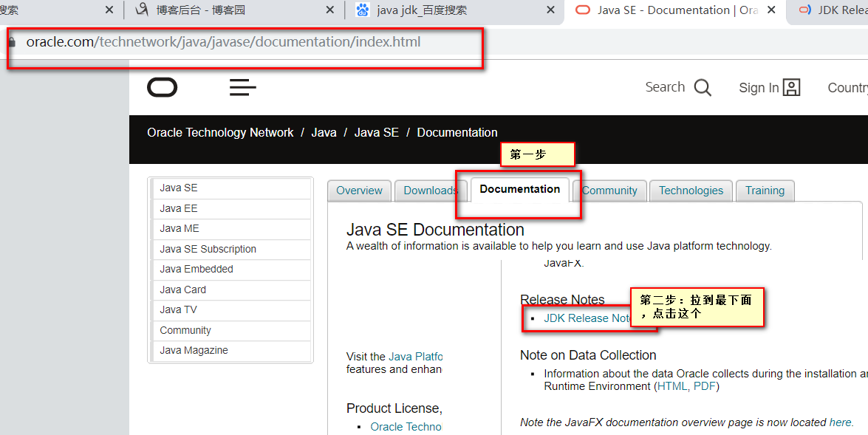Click Oracle Technology Network breadcrumb

coord(220,133)
